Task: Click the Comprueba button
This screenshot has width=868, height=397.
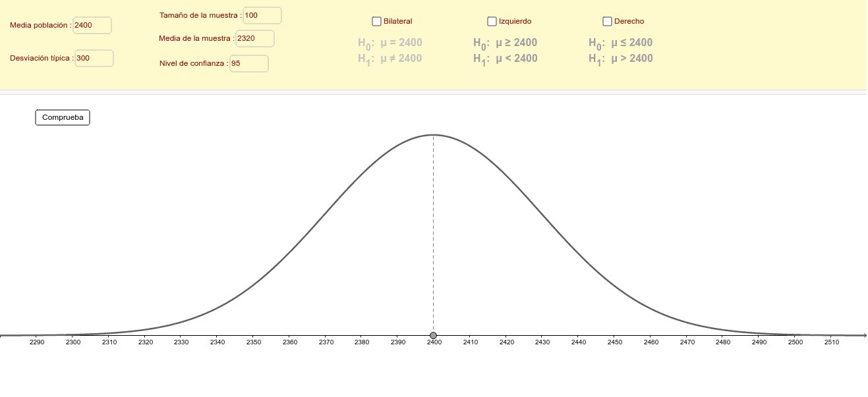Action: (63, 117)
